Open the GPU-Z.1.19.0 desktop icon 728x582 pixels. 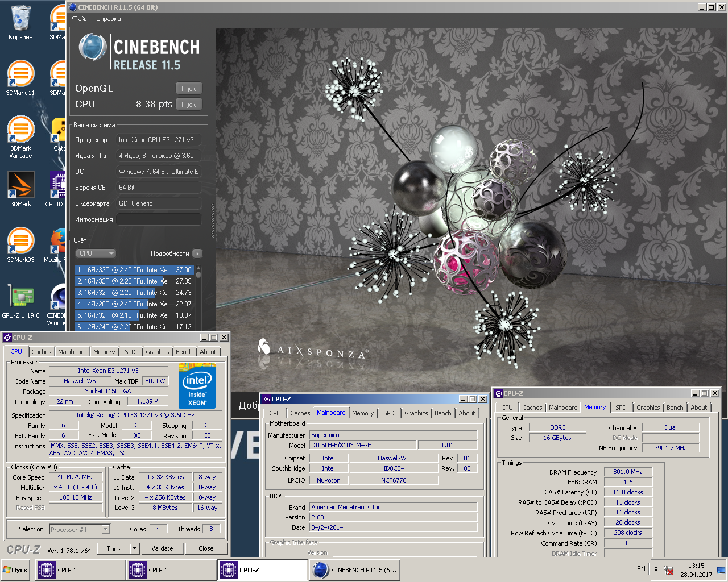coord(20,301)
